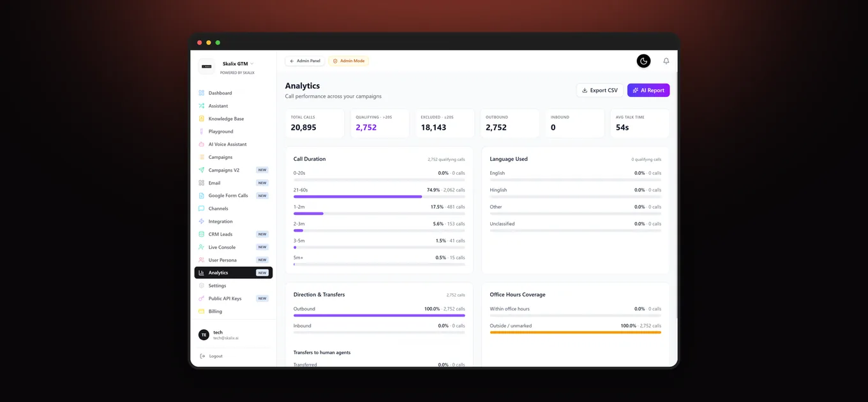Screen dimensions: 868x402
Task: Click the Language Used heading
Action: (509, 159)
